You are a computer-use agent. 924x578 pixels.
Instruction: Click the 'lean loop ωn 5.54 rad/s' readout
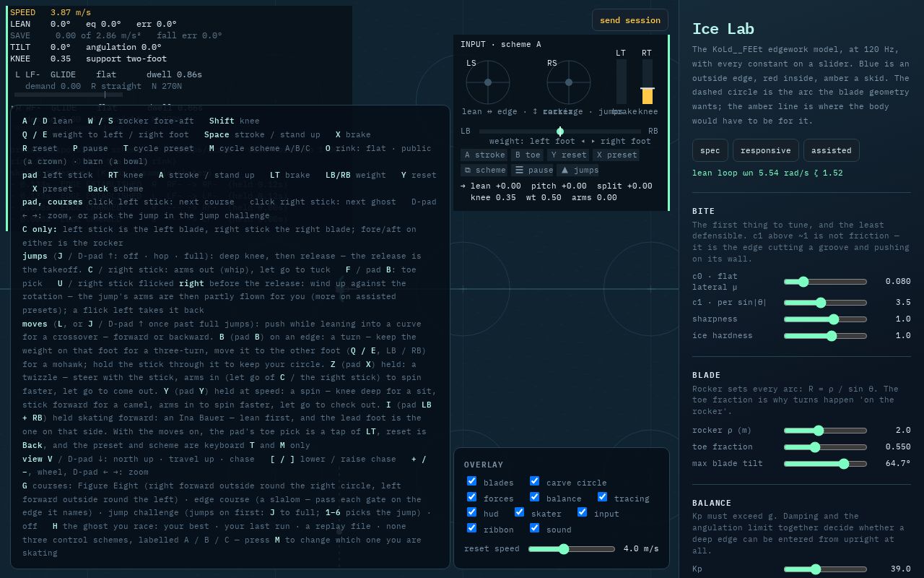(x=767, y=173)
